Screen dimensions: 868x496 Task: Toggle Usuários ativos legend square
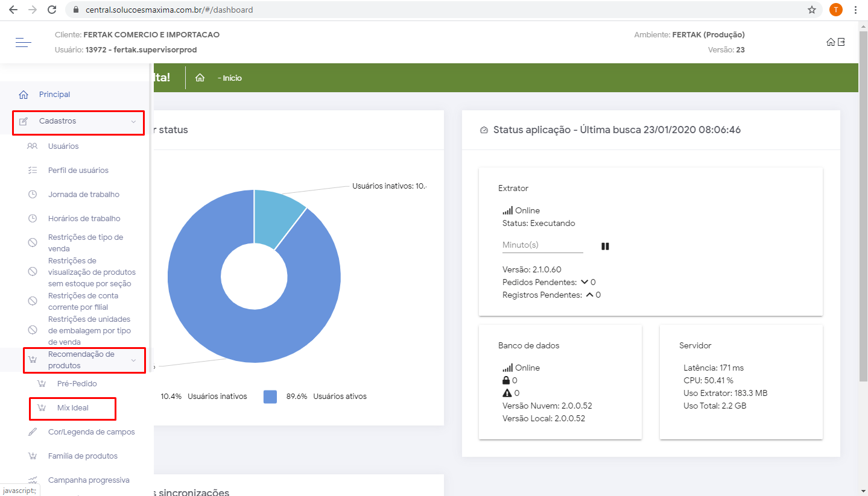tap(270, 397)
